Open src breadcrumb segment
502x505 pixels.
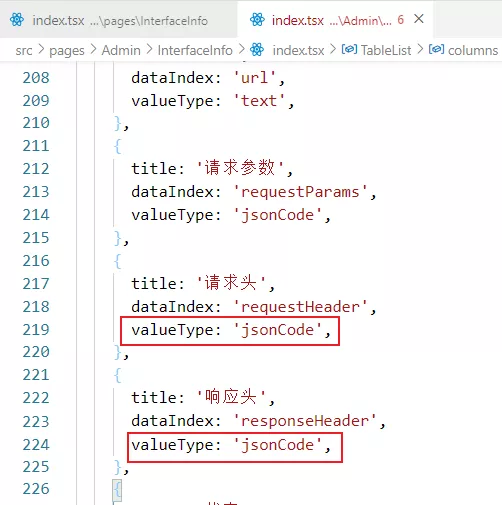[x=24, y=50]
